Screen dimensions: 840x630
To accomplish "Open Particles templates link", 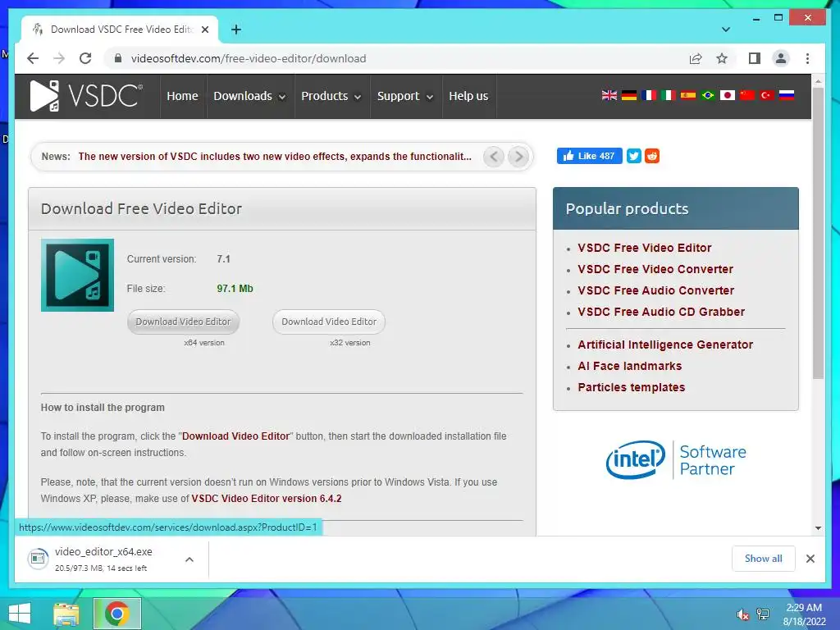I will [631, 387].
